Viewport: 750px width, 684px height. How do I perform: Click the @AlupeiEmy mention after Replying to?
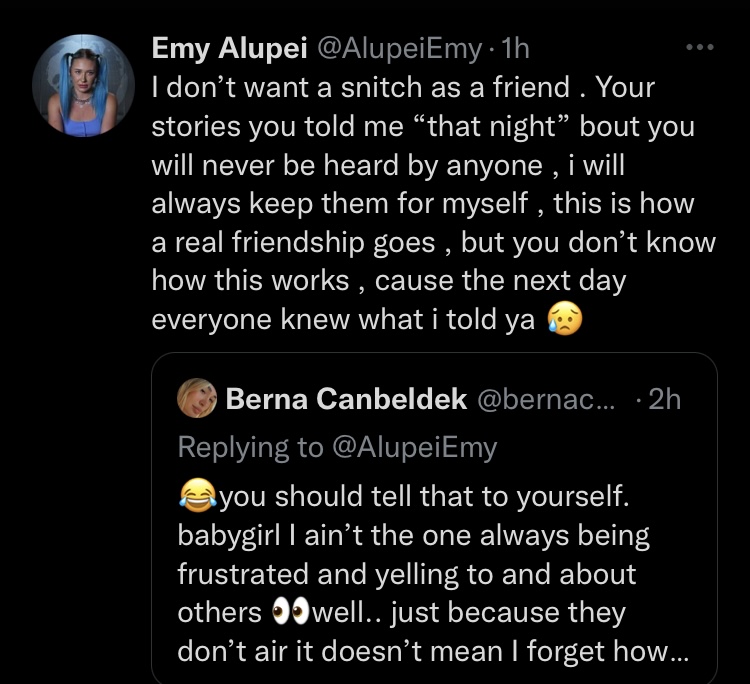tap(414, 448)
